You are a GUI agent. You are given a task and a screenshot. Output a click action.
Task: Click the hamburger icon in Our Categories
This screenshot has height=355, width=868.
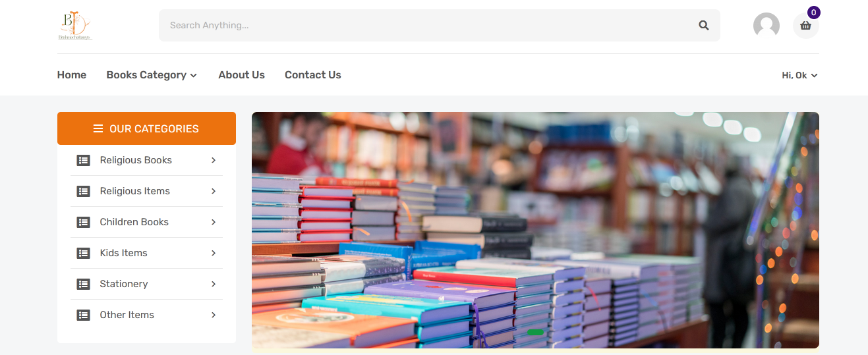[98, 128]
